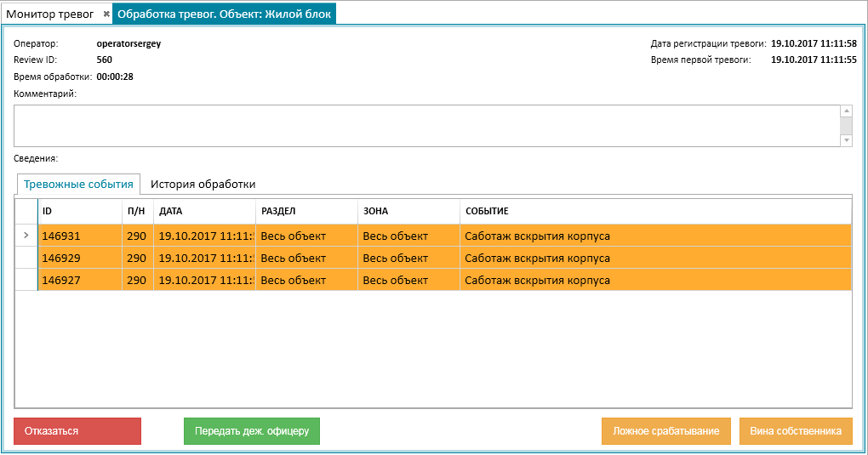868x455 pixels.
Task: Click row selector of row 146927
Action: point(26,280)
